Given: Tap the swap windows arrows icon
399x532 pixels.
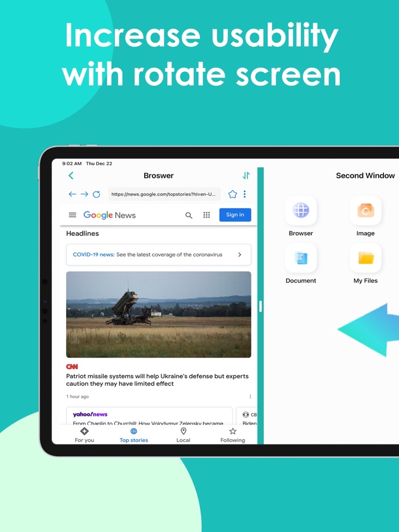Looking at the screenshot, I should pyautogui.click(x=246, y=175).
